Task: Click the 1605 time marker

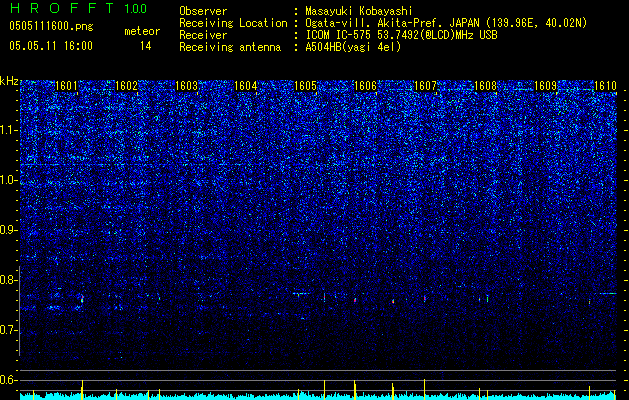Action: pos(305,85)
